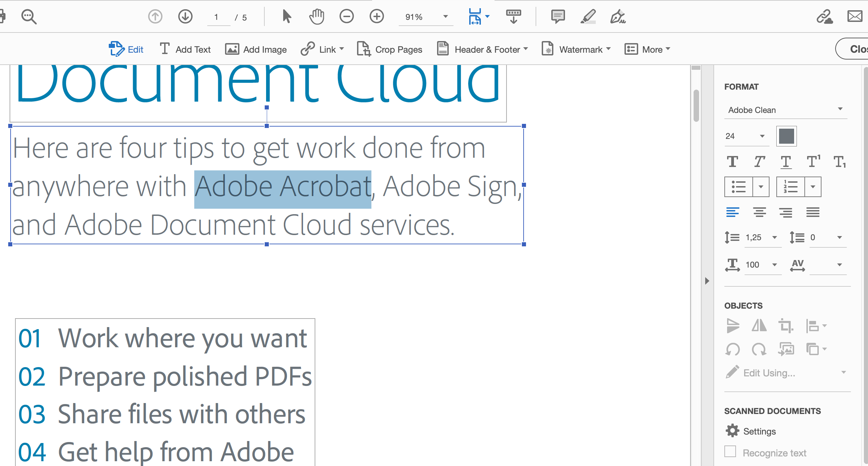Open the align objects dropdown
The image size is (868, 466).
point(816,326)
